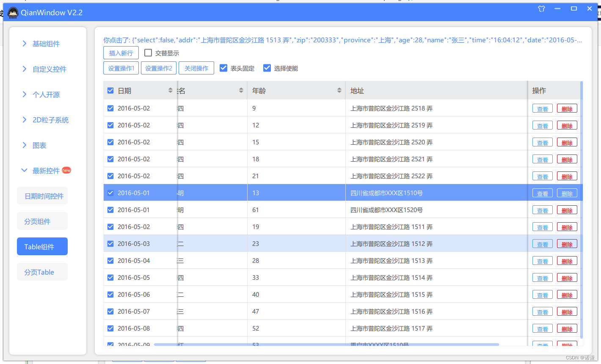Image resolution: width=601 pixels, height=364 pixels.
Task: View the row with address 金沙江路 2518 弄
Action: pos(543,109)
